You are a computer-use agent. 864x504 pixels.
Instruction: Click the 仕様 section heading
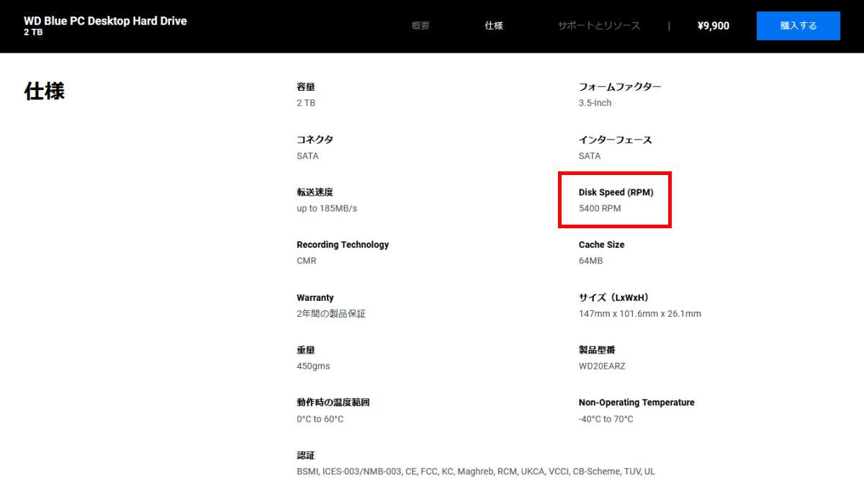[45, 91]
